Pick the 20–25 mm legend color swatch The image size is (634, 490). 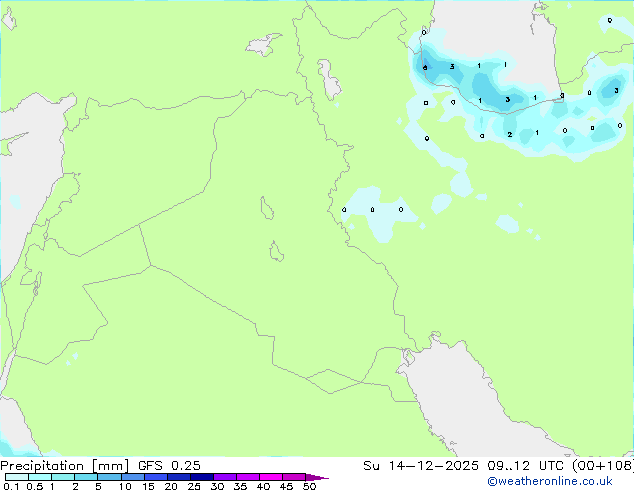tap(179, 477)
